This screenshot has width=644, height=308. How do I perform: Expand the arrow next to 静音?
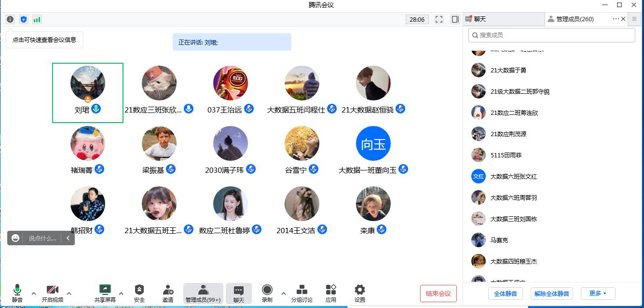34,294
